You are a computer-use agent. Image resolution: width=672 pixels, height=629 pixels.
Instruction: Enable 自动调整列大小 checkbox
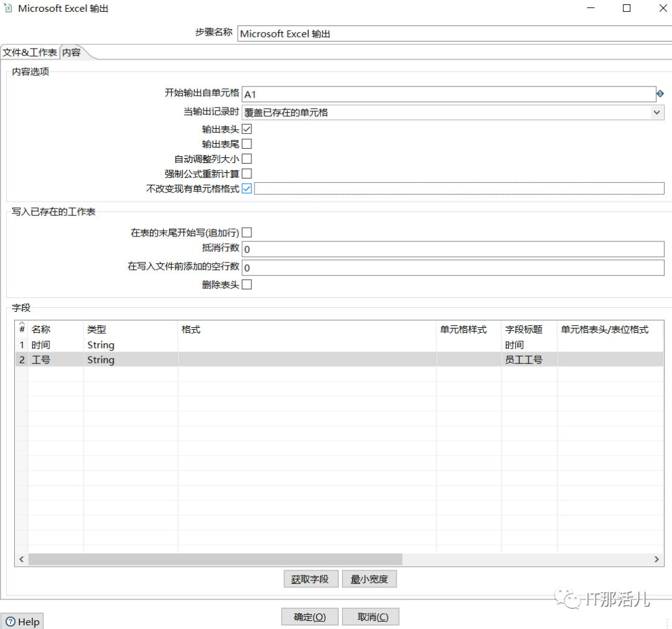pyautogui.click(x=247, y=159)
